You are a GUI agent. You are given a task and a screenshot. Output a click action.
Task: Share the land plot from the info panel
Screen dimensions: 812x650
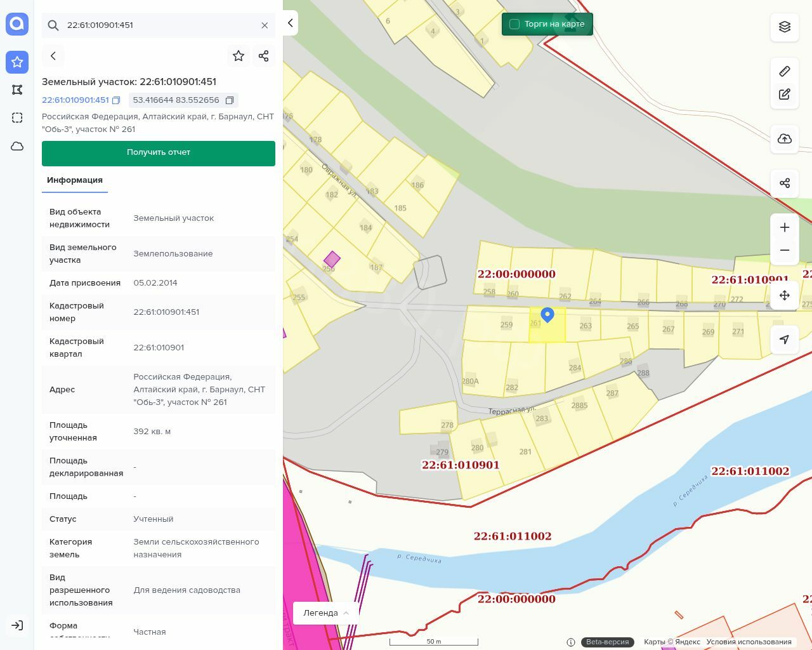[264, 56]
